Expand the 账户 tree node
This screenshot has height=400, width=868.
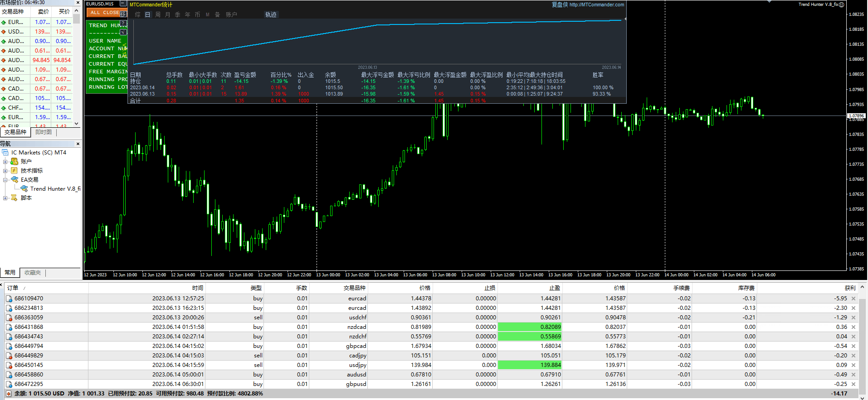click(x=5, y=162)
